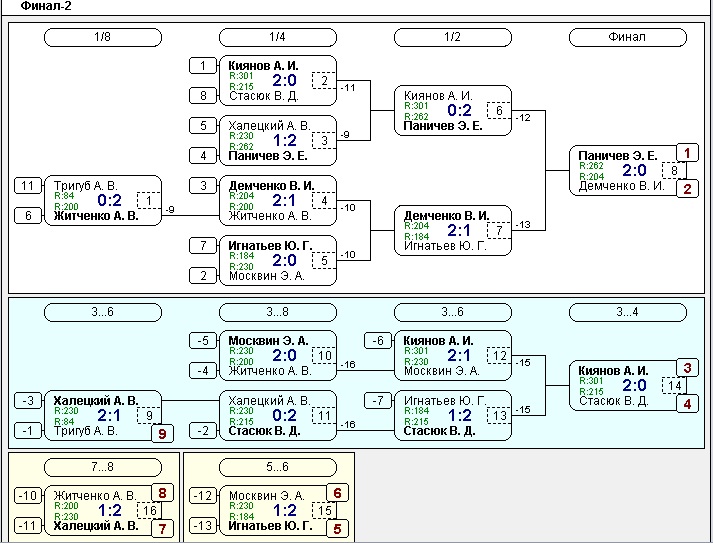This screenshot has height=543, width=713.
Task: Click dashed match number box 10
Action: pos(324,356)
